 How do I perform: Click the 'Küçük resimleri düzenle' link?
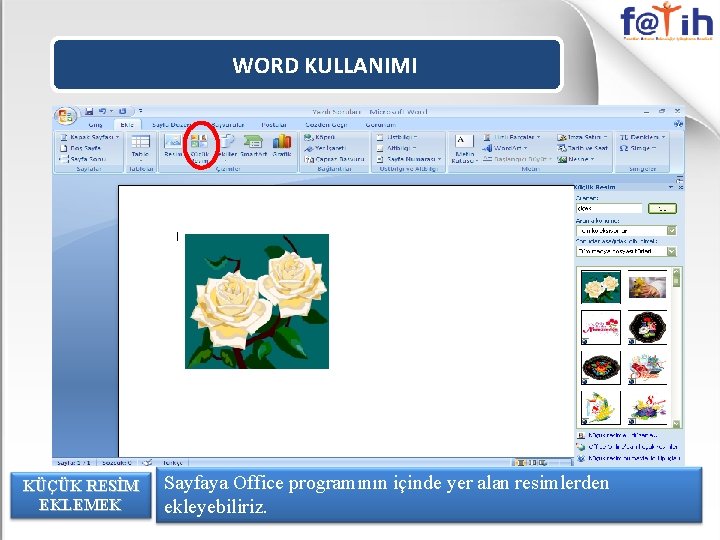[x=623, y=435]
